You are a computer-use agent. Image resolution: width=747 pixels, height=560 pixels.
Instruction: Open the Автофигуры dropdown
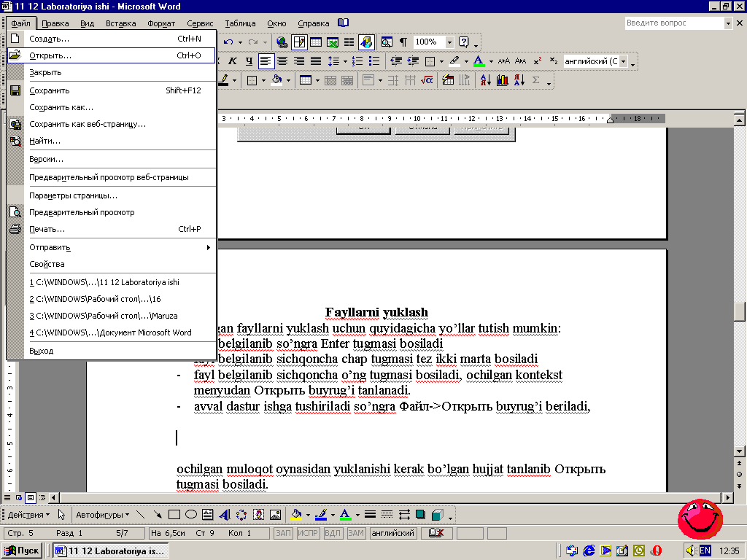(x=102, y=515)
